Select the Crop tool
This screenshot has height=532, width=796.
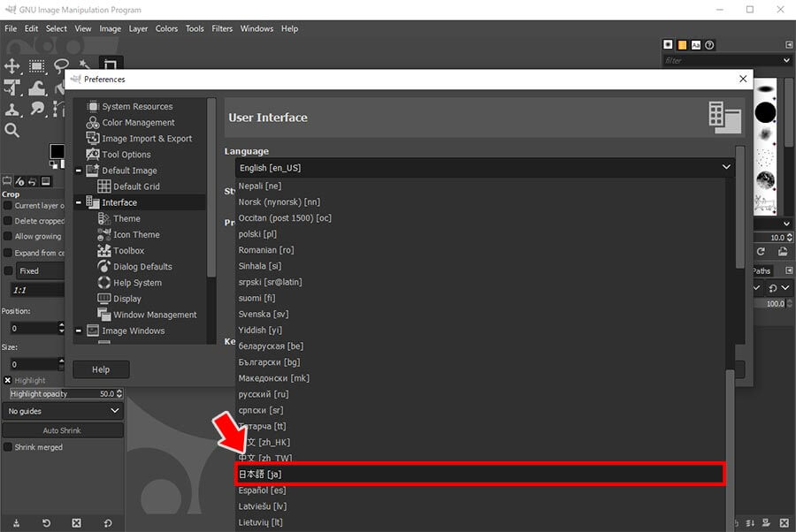(111, 65)
